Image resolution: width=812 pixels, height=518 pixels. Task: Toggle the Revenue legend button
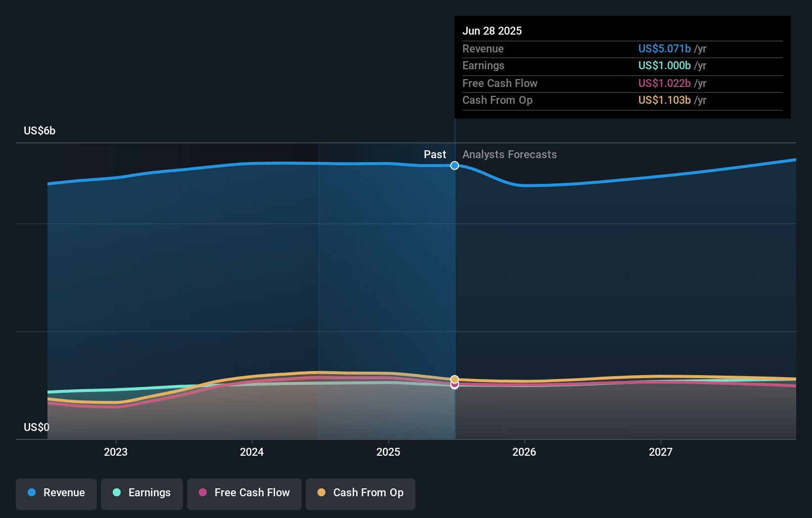56,494
